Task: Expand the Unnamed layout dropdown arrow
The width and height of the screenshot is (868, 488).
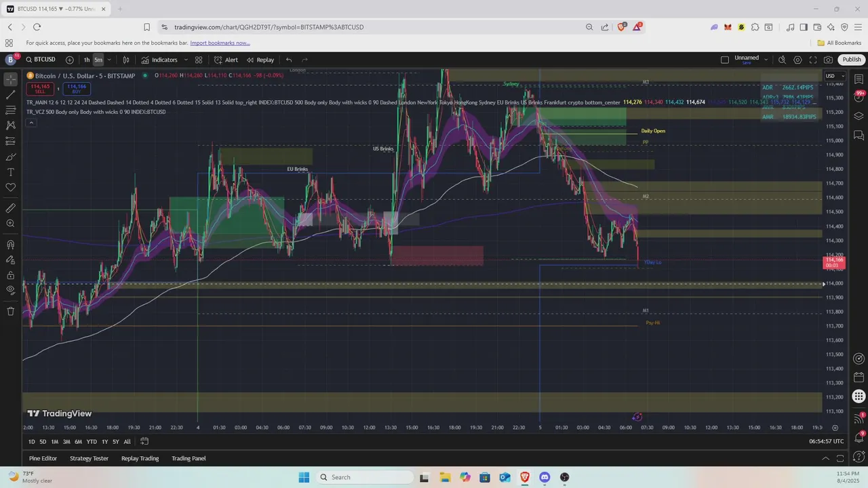Action: tap(767, 60)
